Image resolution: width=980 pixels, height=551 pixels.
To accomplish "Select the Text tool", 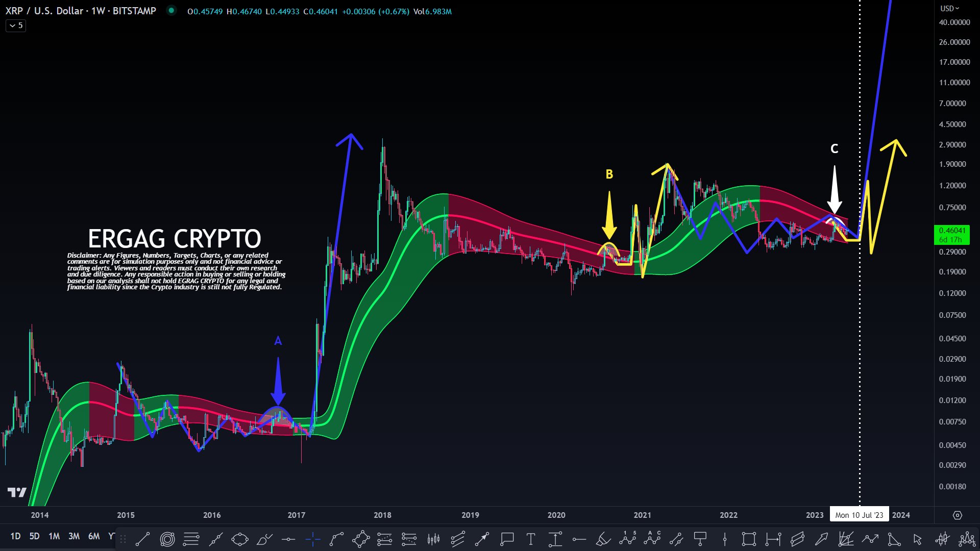I will (x=531, y=539).
